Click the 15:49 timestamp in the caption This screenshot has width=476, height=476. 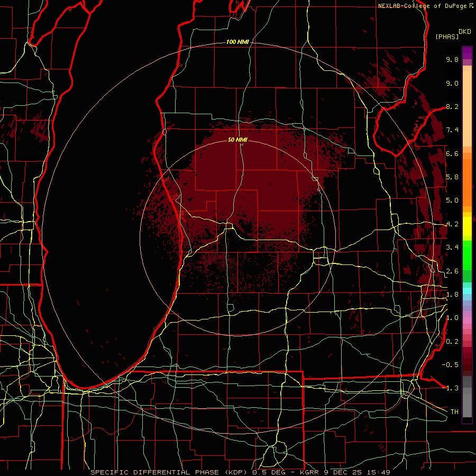pos(378,472)
